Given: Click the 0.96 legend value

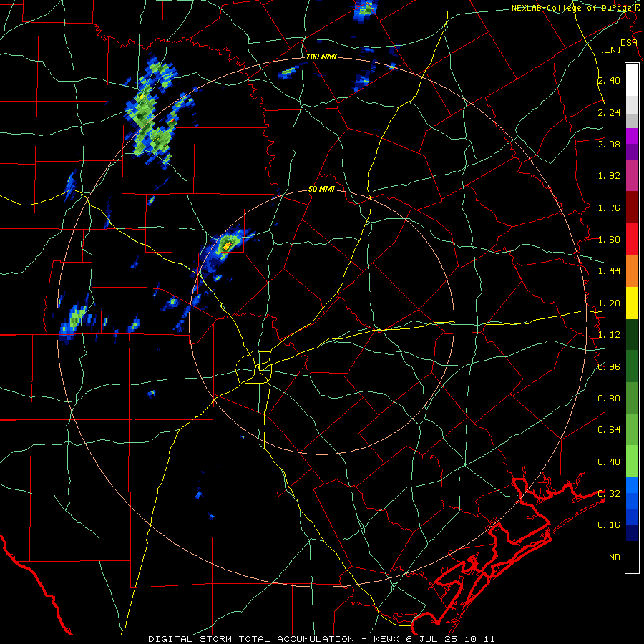Looking at the screenshot, I should pyautogui.click(x=609, y=367).
